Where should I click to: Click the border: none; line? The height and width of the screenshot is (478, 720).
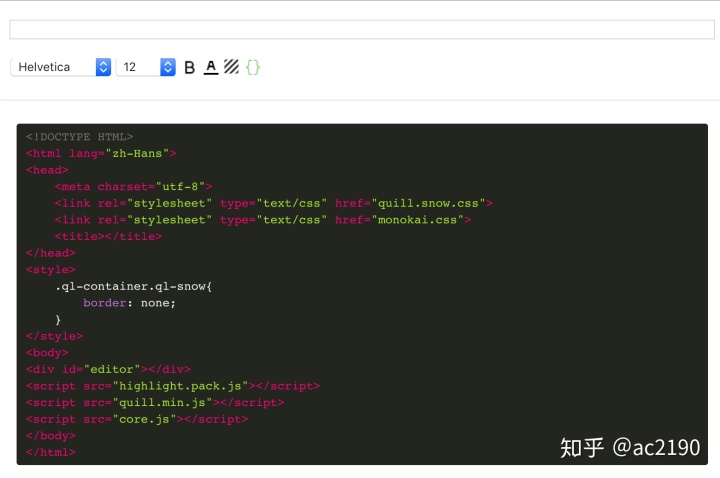(x=129, y=303)
